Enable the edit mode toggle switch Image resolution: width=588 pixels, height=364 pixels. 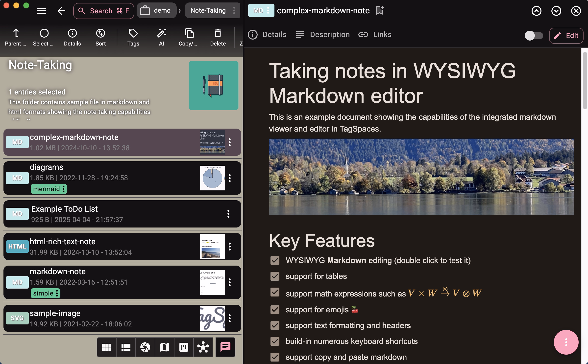tap(534, 36)
